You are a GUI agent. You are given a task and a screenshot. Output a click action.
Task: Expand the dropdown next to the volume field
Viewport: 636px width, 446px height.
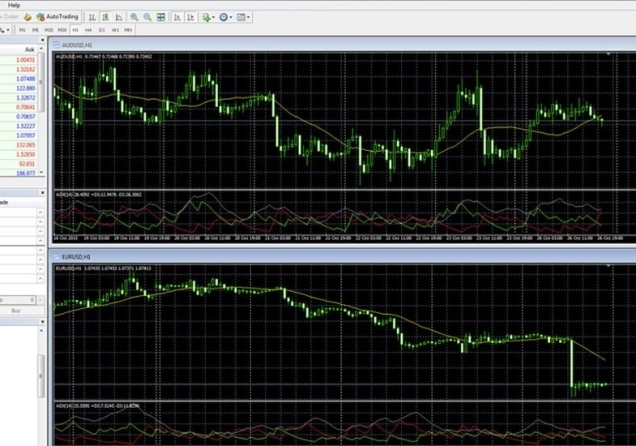[x=40, y=300]
